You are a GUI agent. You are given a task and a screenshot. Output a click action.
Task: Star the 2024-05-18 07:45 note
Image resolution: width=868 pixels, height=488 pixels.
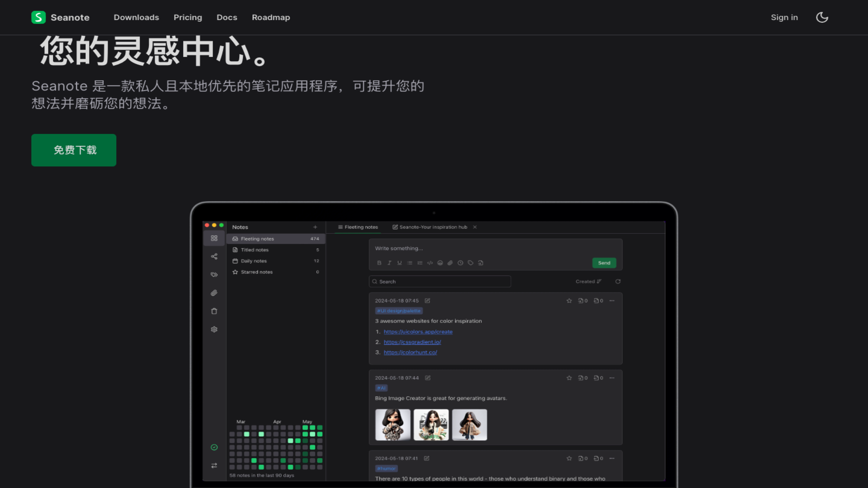pyautogui.click(x=569, y=300)
